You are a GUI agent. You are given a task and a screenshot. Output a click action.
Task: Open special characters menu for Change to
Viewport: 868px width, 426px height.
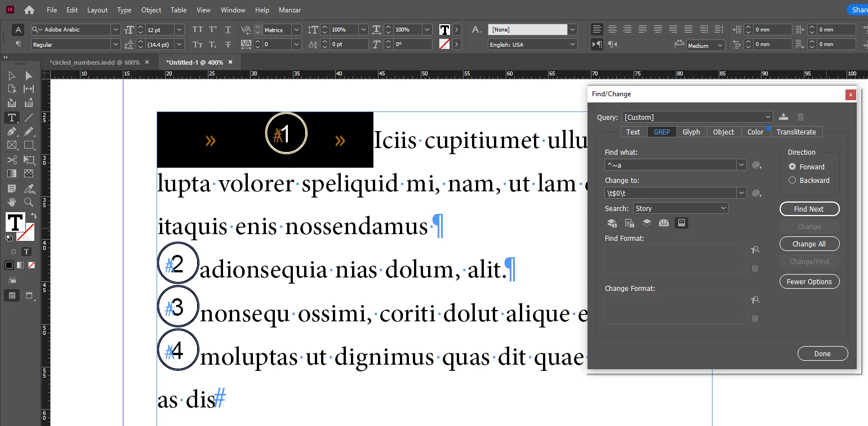(x=756, y=193)
